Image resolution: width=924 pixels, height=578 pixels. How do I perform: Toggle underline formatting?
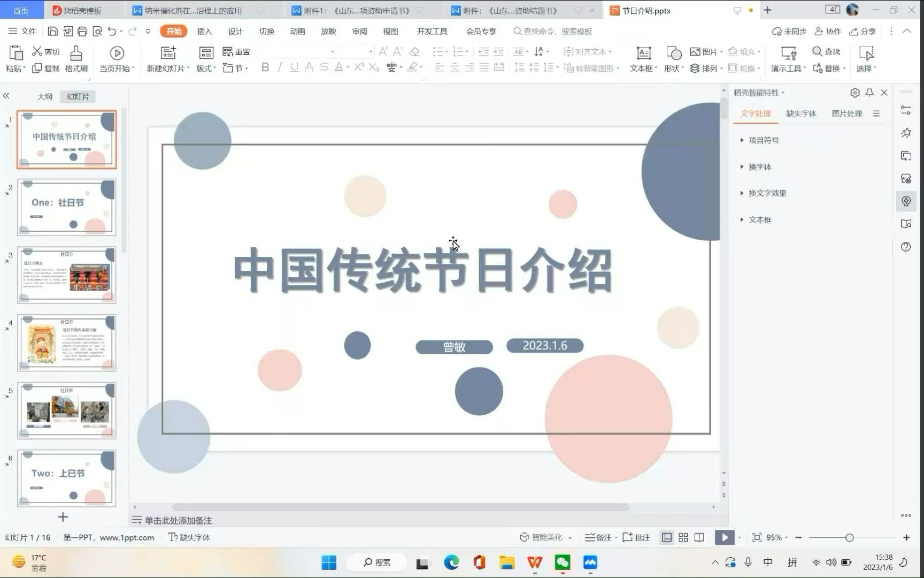click(294, 67)
